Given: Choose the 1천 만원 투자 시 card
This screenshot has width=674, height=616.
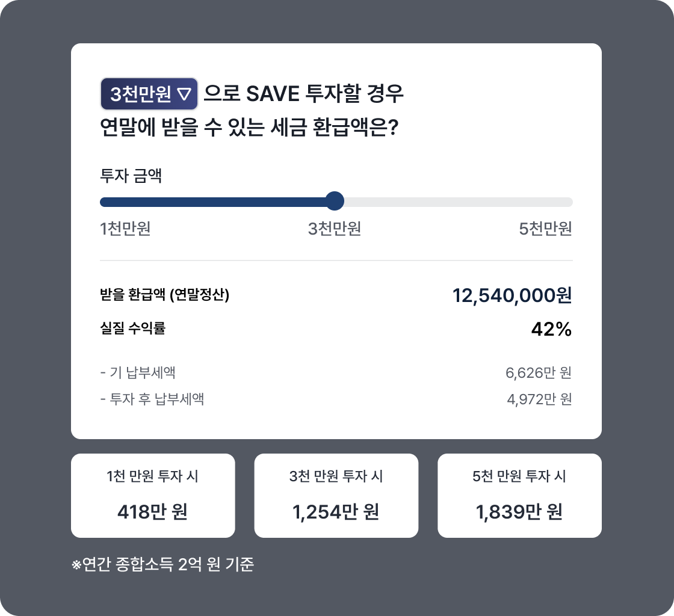Looking at the screenshot, I should click(x=153, y=495).
